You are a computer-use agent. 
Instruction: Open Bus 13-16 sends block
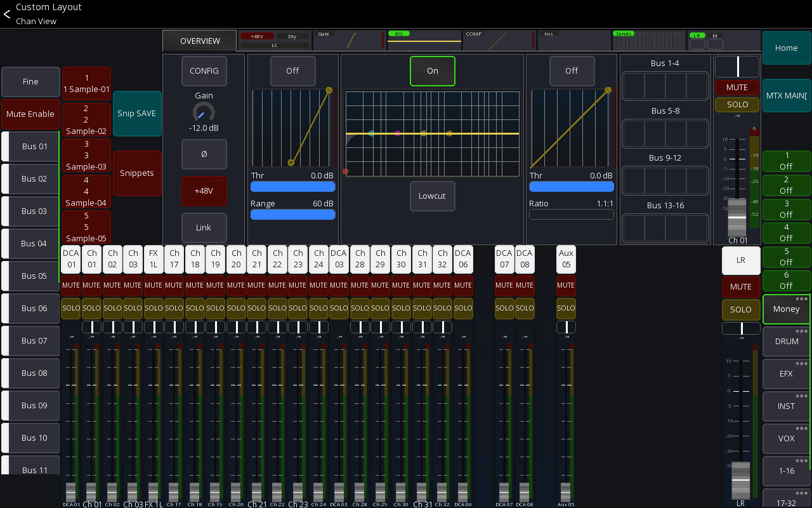coord(665,228)
